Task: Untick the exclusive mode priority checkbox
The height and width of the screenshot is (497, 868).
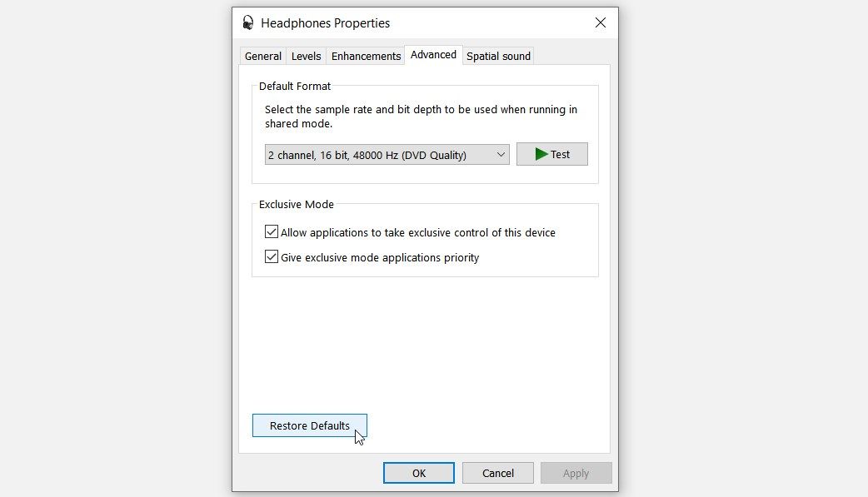Action: click(272, 256)
